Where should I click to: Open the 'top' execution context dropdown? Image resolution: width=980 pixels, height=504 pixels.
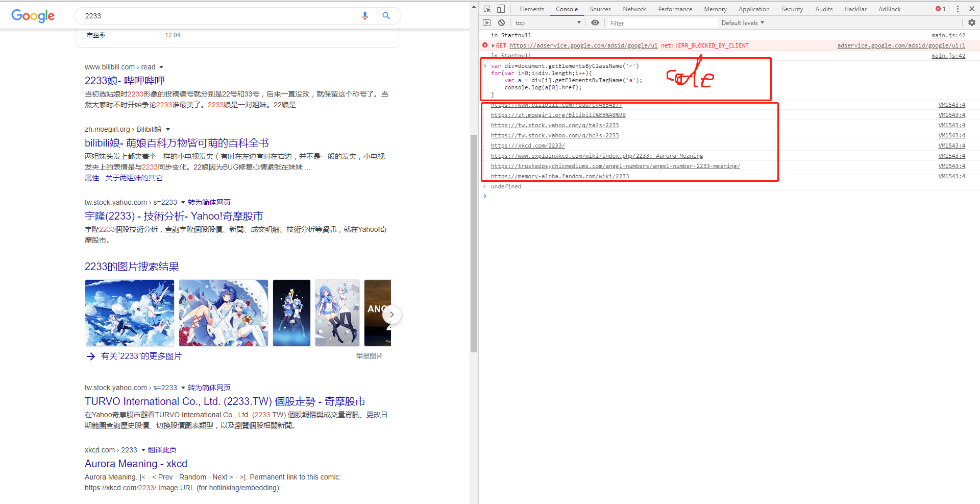546,22
